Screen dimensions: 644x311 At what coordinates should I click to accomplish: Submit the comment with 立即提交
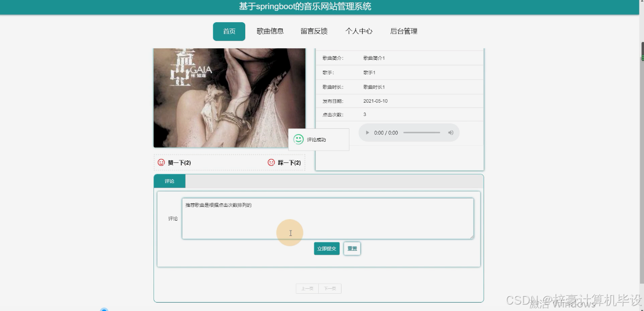click(x=326, y=248)
